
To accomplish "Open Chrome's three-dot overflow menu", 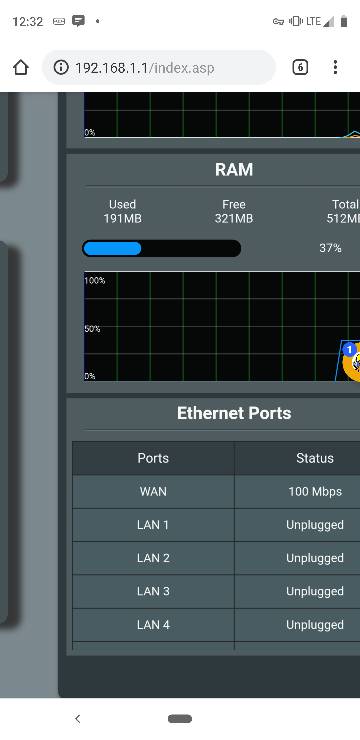I will (x=335, y=67).
